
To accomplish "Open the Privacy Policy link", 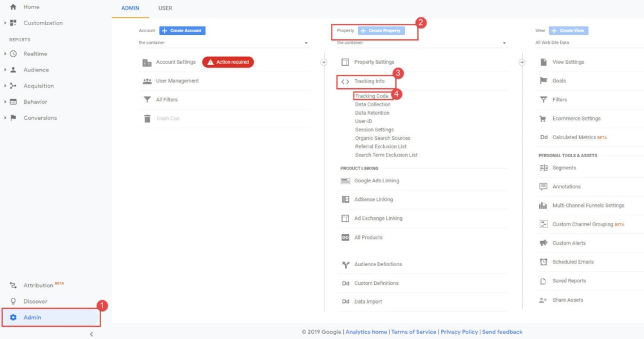I will coord(459,332).
